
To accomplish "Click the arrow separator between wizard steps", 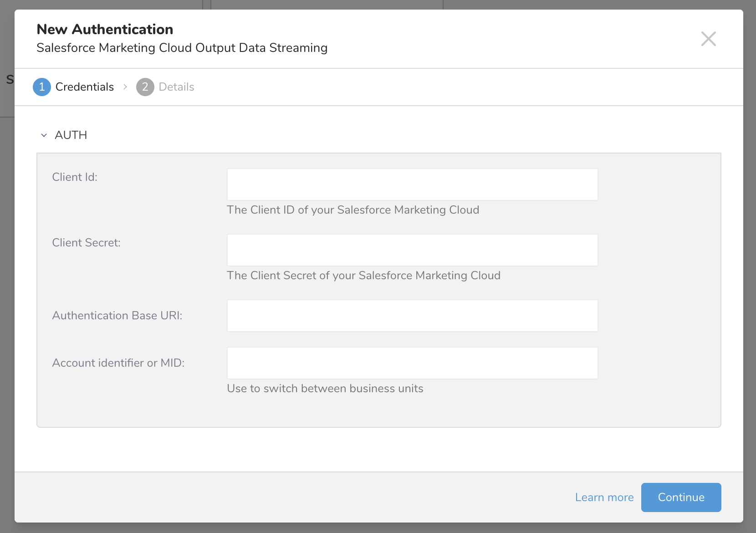I will pos(125,87).
